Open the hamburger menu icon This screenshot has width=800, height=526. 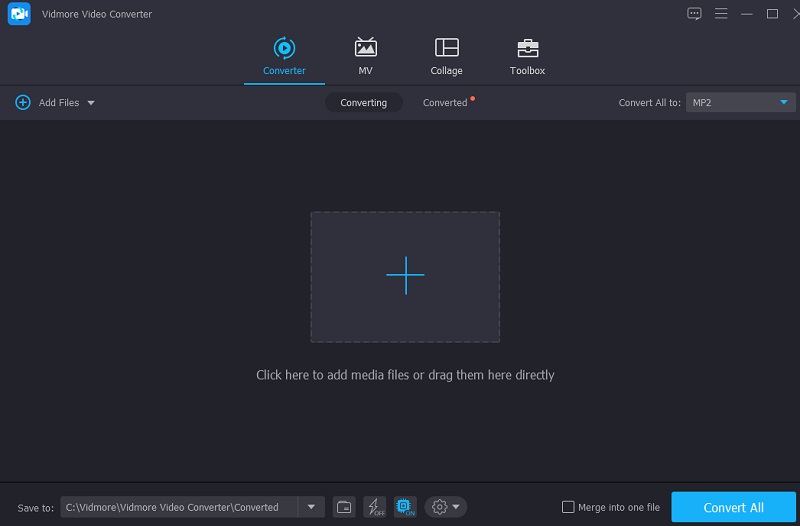[x=720, y=14]
